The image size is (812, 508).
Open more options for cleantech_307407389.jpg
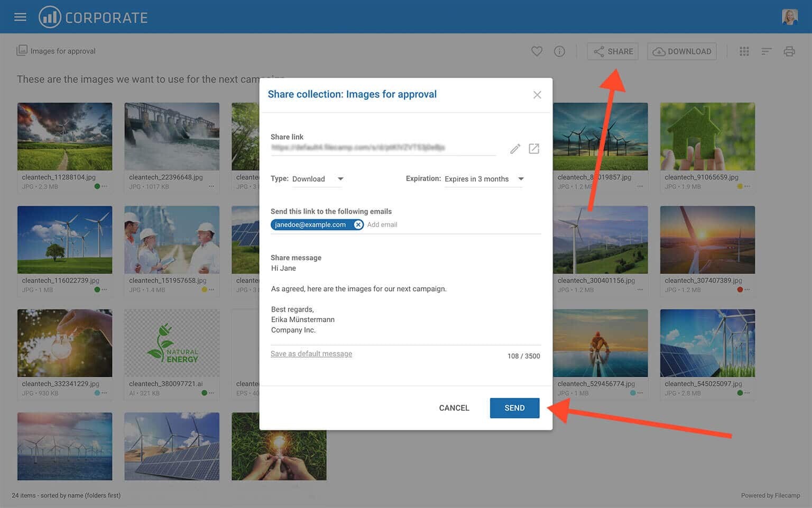click(x=747, y=289)
